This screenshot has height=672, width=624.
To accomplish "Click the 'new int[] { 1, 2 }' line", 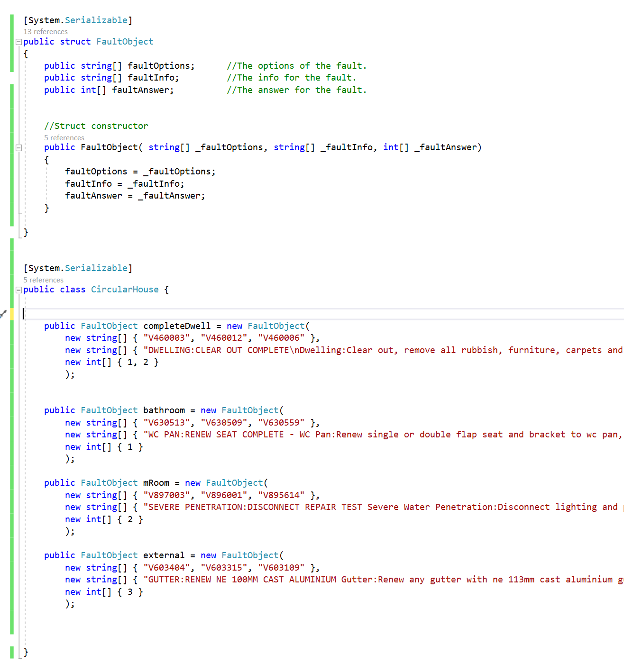I will (112, 362).
